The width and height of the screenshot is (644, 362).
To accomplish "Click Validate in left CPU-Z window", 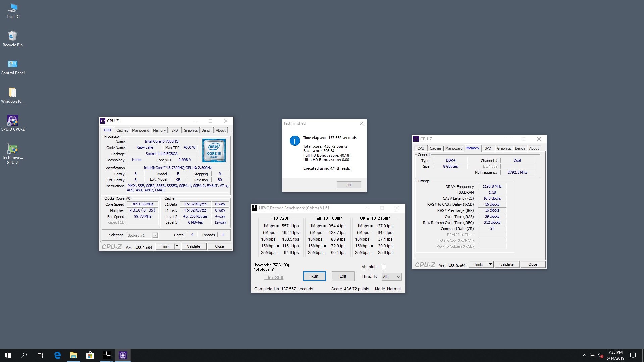I will (194, 246).
